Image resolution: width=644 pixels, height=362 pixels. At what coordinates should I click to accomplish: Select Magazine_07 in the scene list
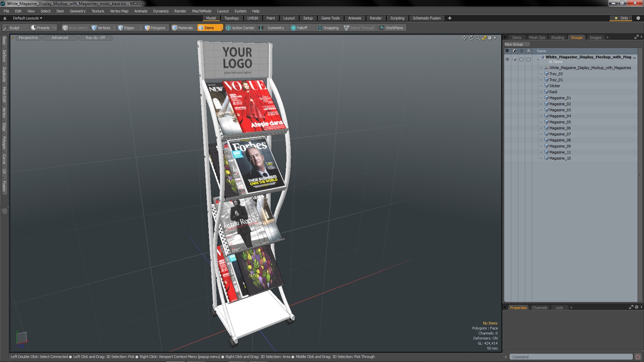[x=559, y=133]
